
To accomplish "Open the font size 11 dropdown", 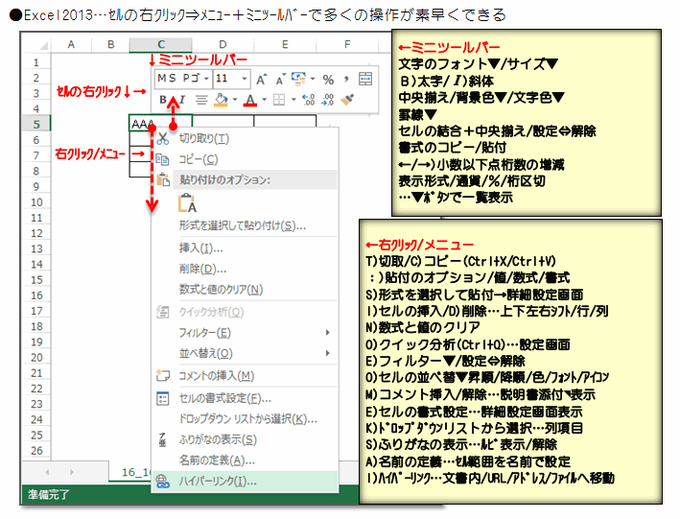I will [244, 79].
